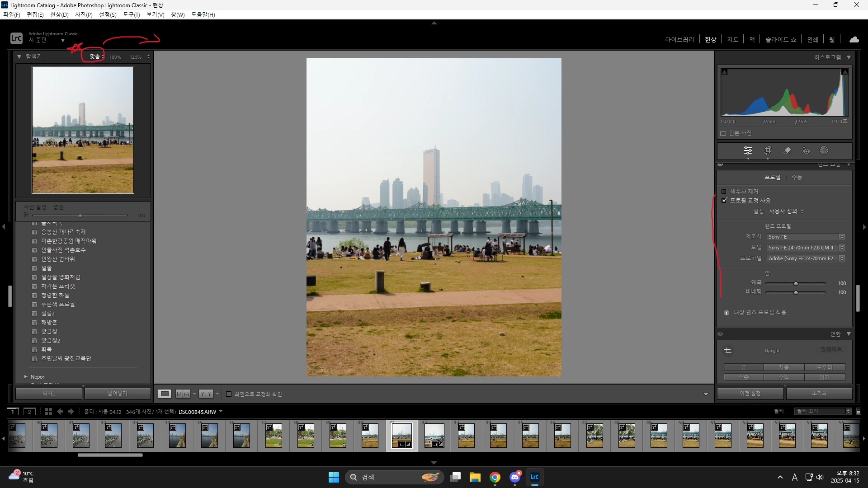Adjust the 비네팅 slider handle
Screen dimensions: 868x488
click(796, 292)
